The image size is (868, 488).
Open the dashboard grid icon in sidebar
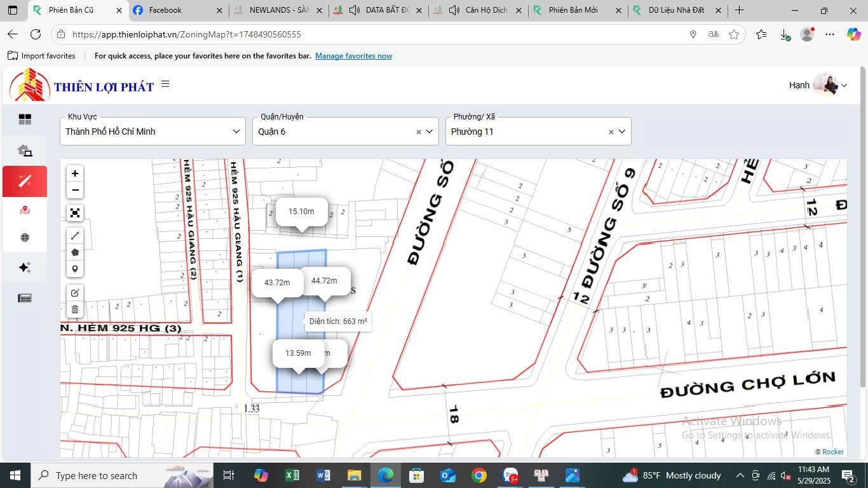point(25,119)
